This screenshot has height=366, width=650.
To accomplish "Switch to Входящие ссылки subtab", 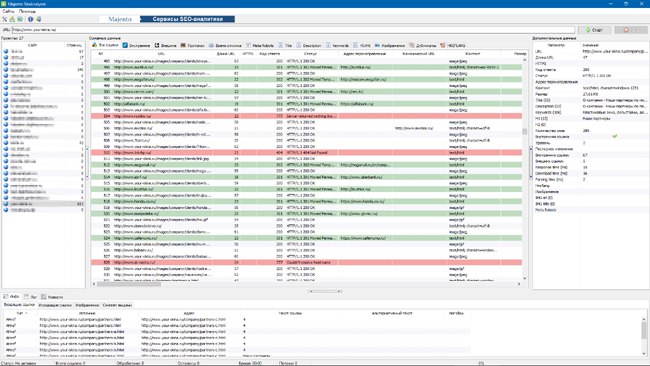I will click(x=19, y=305).
